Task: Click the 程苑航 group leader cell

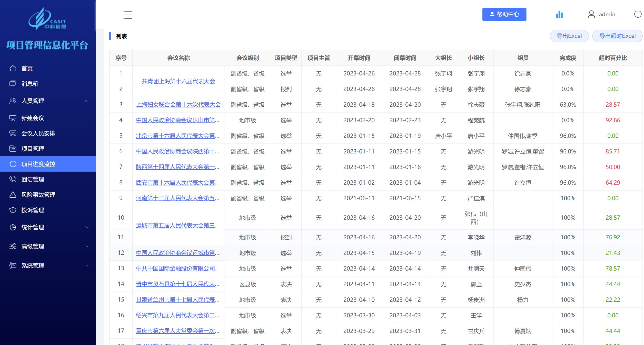Action: [476, 120]
